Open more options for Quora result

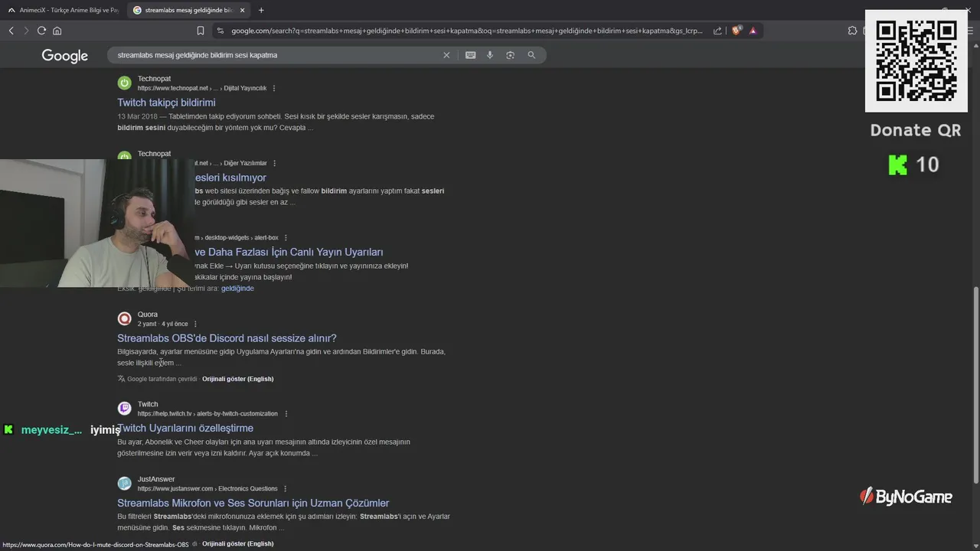[195, 324]
